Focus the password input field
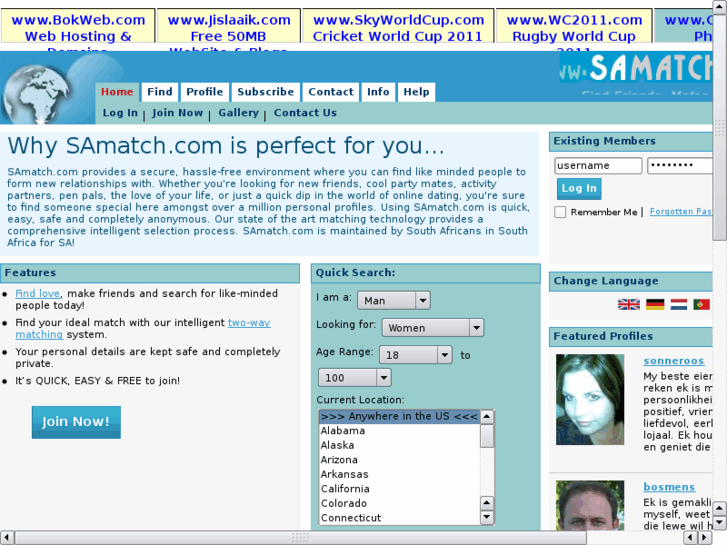 click(x=680, y=166)
